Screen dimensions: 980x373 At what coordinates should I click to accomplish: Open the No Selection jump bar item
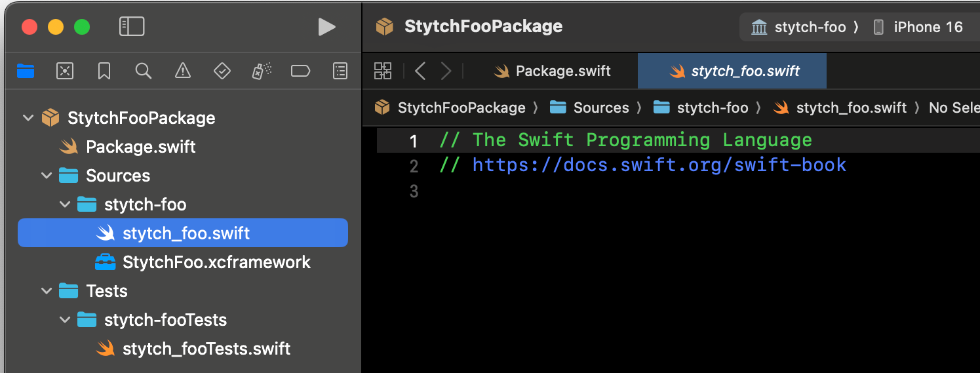(954, 108)
